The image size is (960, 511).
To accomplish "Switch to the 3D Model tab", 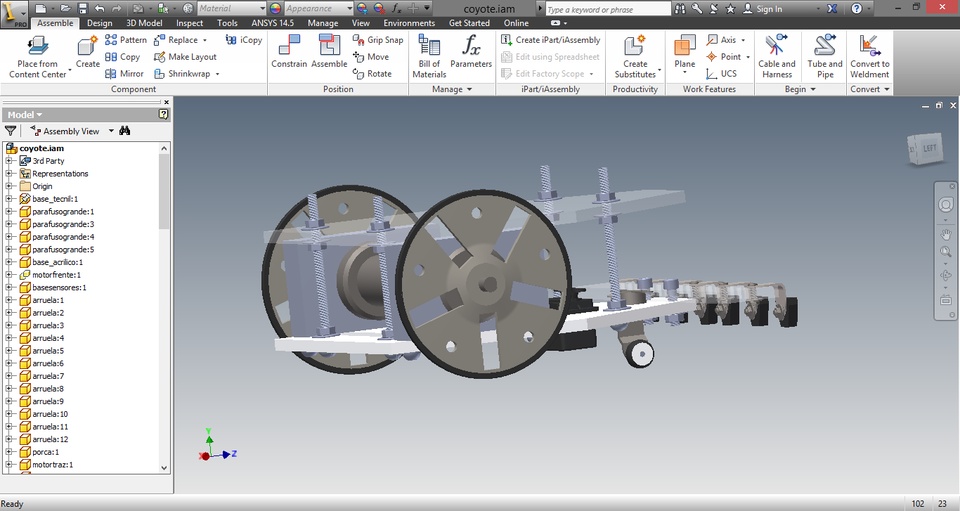I will click(144, 23).
